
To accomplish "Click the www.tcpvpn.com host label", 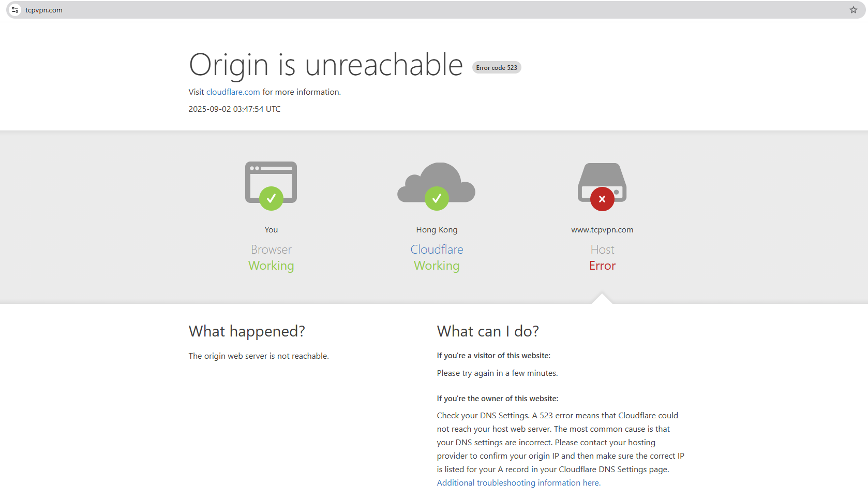I will point(602,230).
